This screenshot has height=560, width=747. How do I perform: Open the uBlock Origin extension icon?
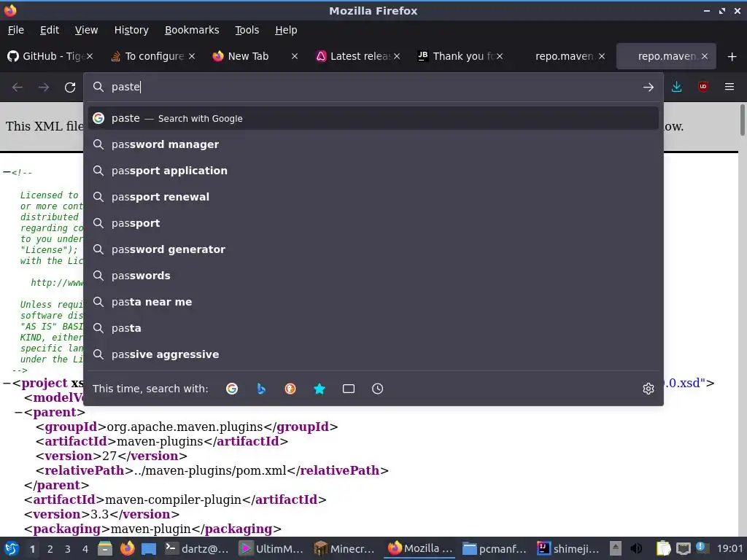coord(703,87)
